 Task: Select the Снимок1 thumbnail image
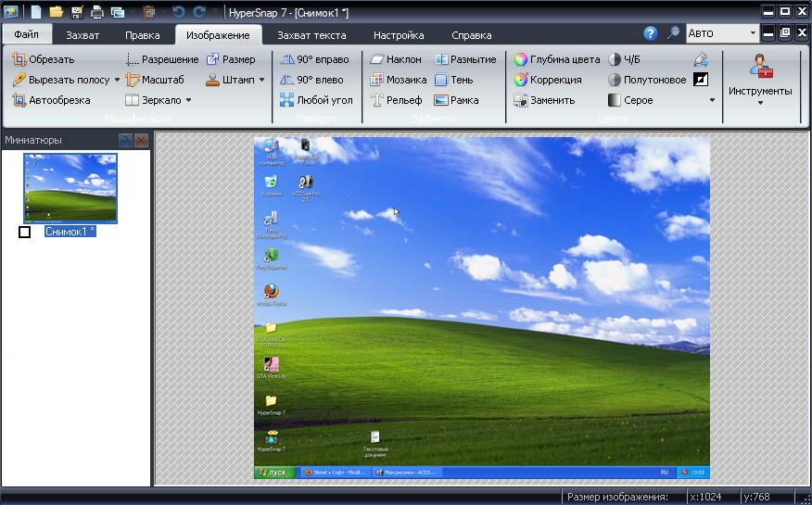pos(70,188)
